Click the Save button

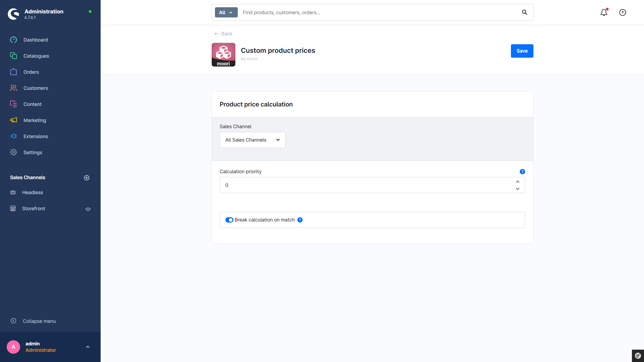pos(522,51)
